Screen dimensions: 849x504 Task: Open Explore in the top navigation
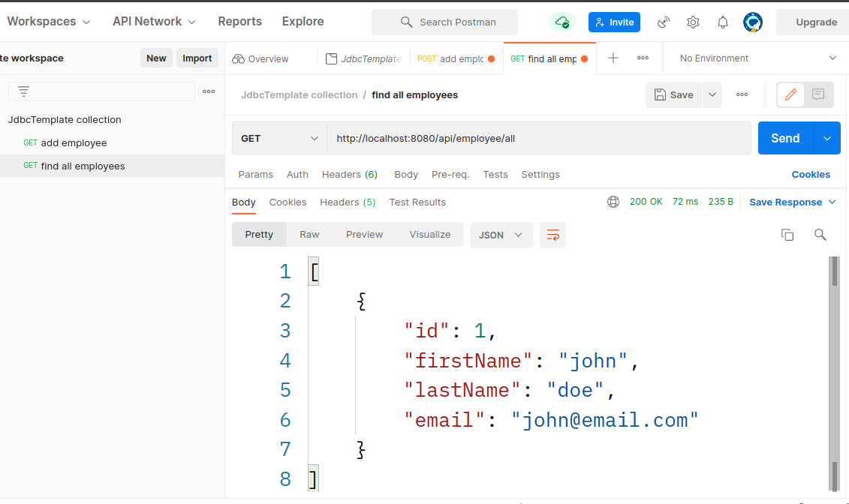(303, 22)
